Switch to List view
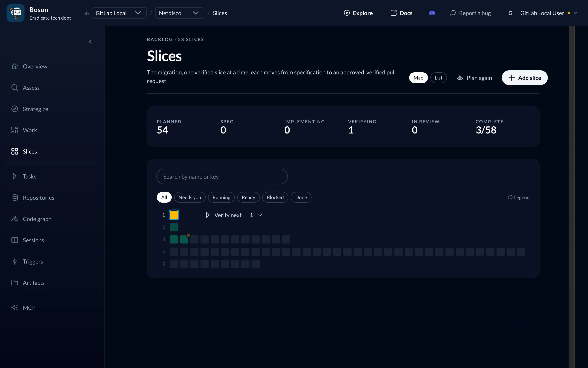Viewport: 588px width, 368px height. [438, 78]
